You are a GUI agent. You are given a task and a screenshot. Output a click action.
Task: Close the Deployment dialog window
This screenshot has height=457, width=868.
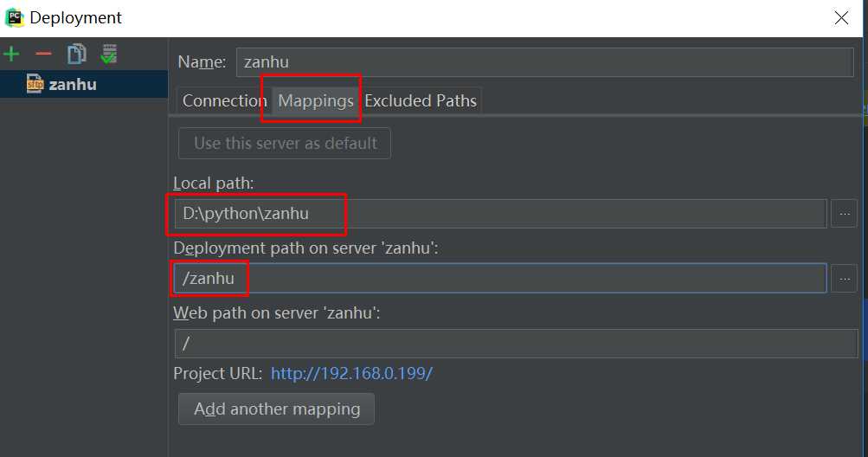point(841,17)
